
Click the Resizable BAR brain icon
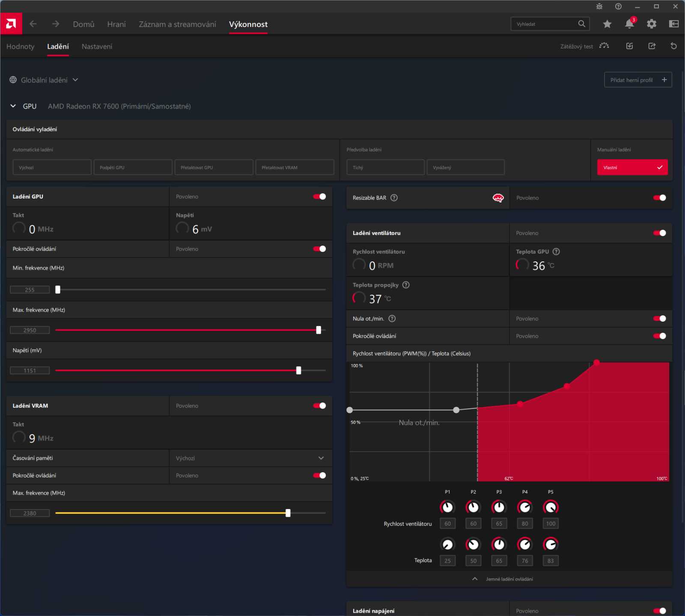click(498, 198)
